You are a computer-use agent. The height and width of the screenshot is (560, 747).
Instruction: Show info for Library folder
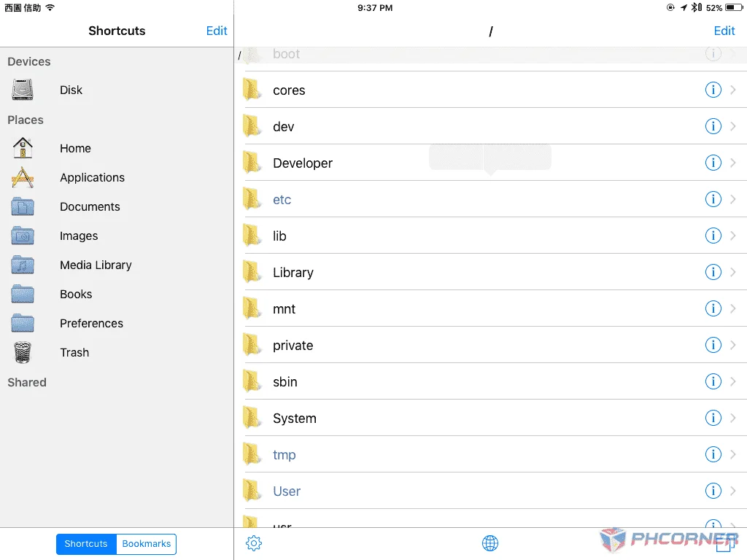(713, 272)
